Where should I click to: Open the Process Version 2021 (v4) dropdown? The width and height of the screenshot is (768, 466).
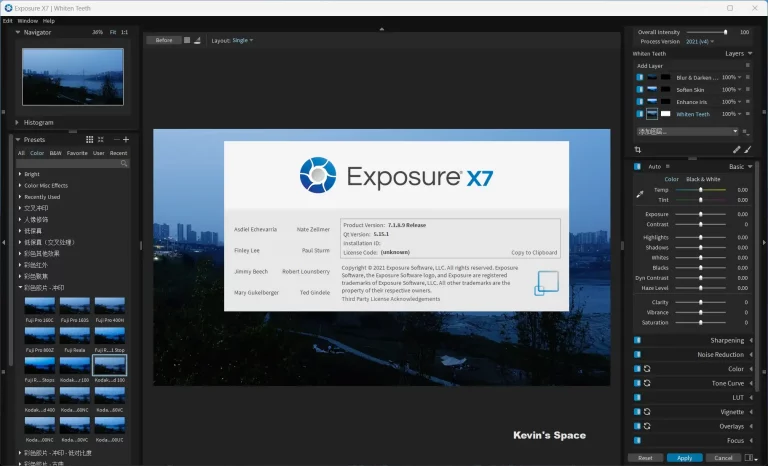coord(700,42)
